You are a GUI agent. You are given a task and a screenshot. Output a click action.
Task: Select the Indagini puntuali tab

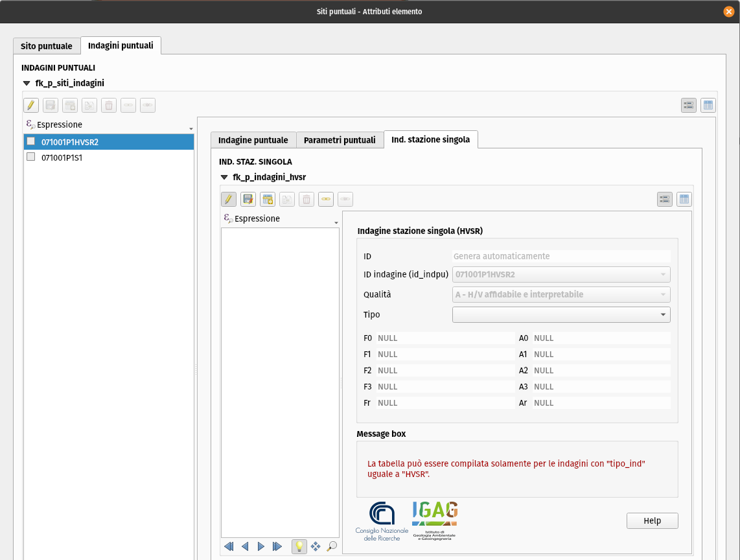121,45
